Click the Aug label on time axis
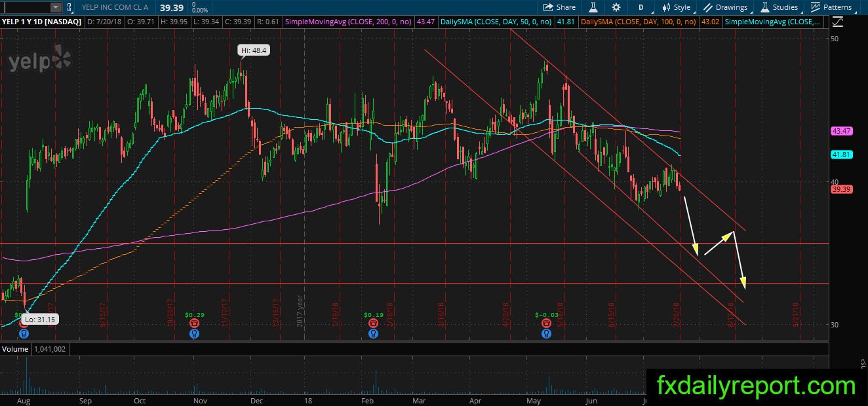The height and width of the screenshot is (406, 868). tap(23, 399)
